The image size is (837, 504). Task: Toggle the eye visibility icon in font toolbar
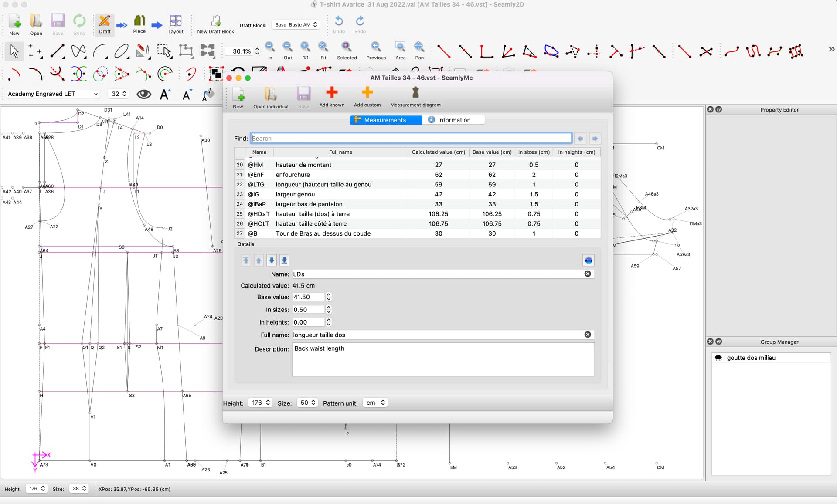tap(144, 94)
